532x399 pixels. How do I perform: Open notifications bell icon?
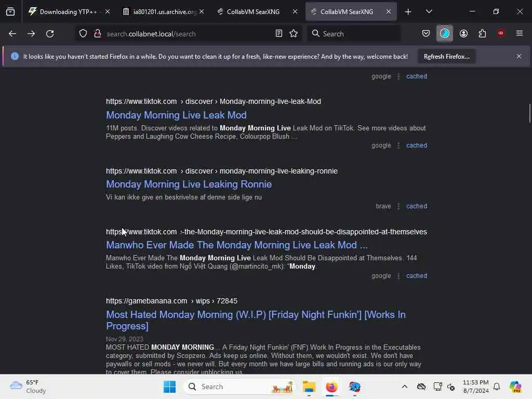tap(497, 387)
